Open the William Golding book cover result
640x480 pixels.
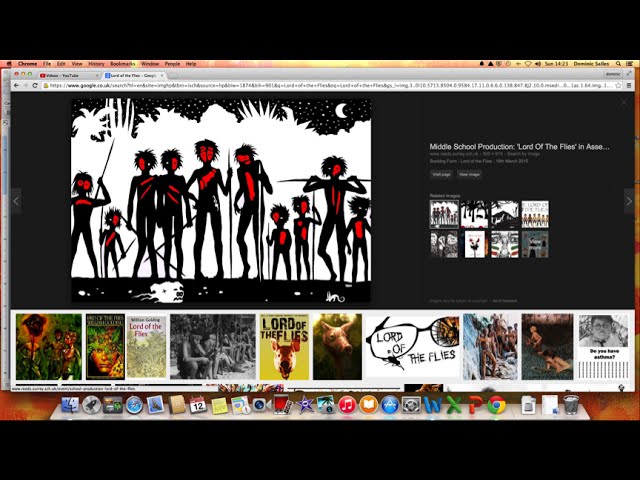pyautogui.click(x=147, y=347)
